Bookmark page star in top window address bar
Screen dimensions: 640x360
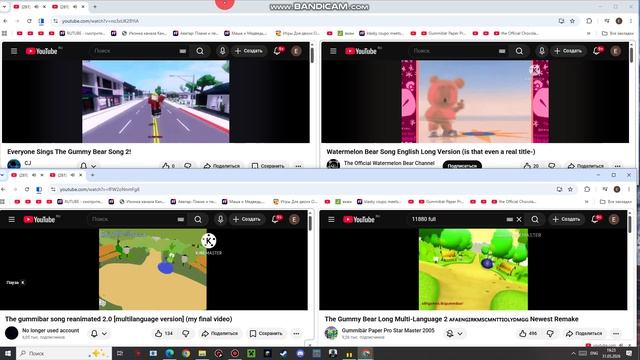pos(572,21)
